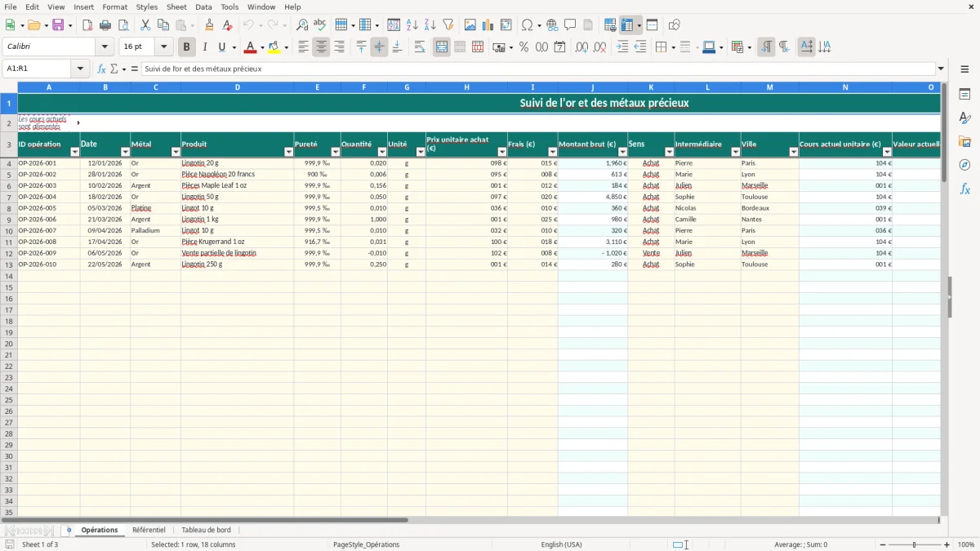Open the Sheet menu

[x=176, y=7]
